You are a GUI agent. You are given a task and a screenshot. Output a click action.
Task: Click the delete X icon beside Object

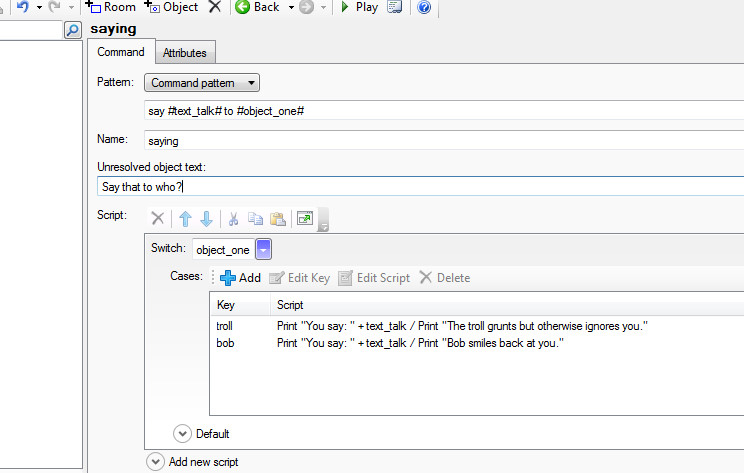(215, 7)
